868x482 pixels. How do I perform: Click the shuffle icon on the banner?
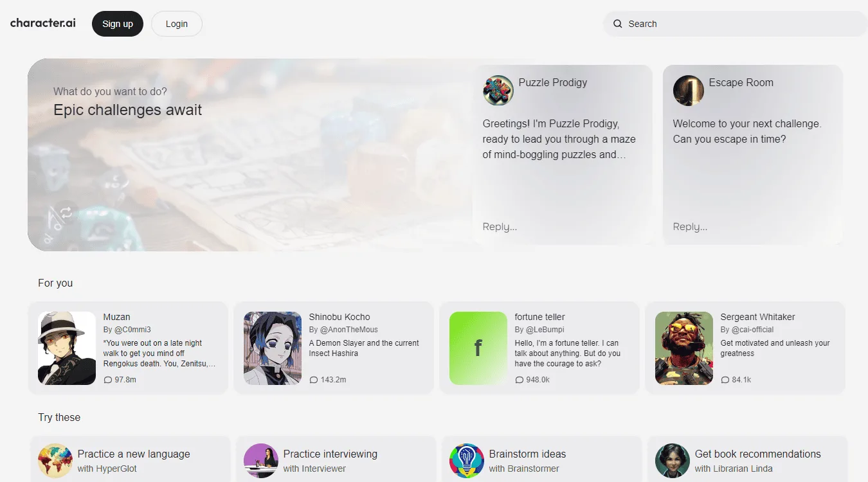(x=65, y=211)
